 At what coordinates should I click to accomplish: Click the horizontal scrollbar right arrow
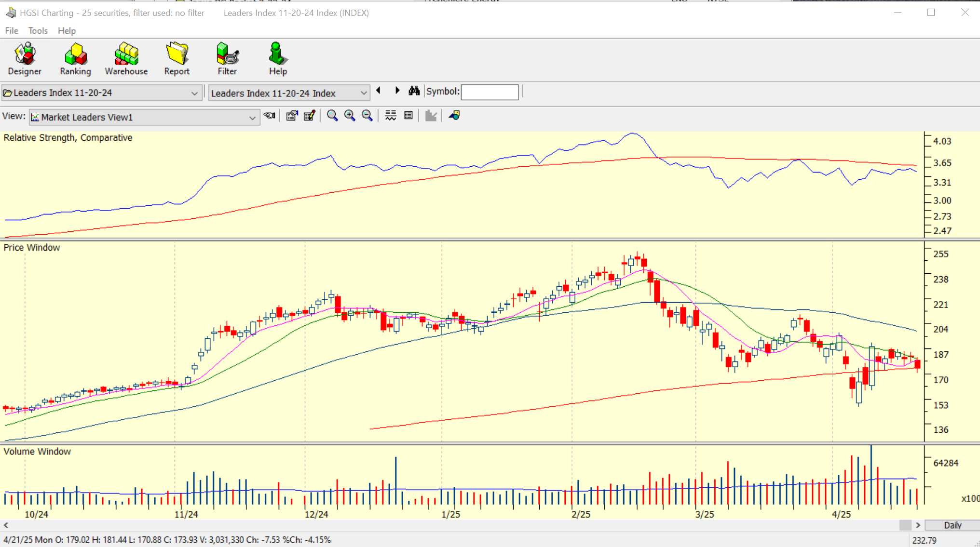click(918, 525)
